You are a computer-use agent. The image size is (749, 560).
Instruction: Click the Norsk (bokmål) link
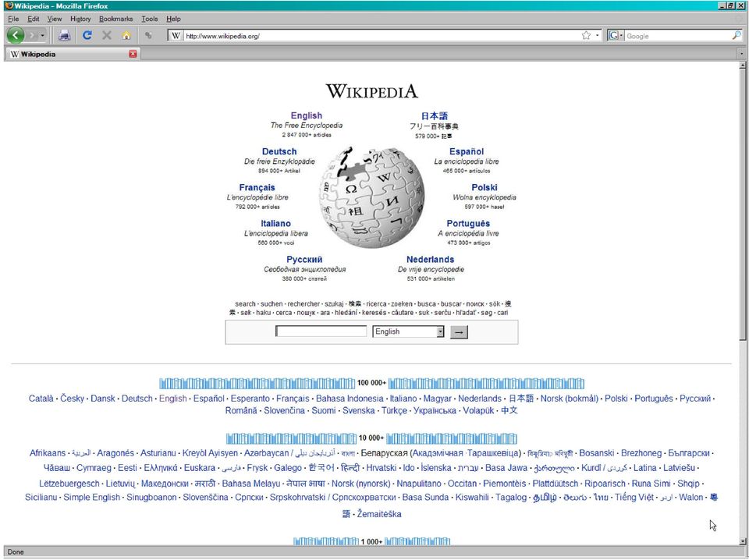coord(570,398)
